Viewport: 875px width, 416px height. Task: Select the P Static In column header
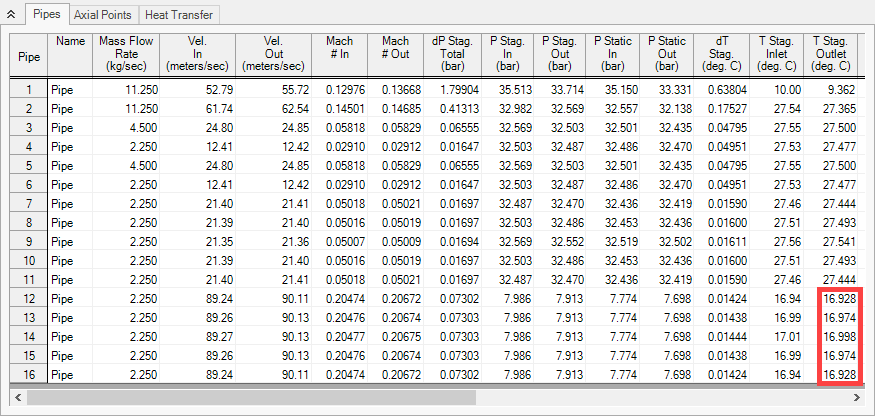click(x=613, y=54)
